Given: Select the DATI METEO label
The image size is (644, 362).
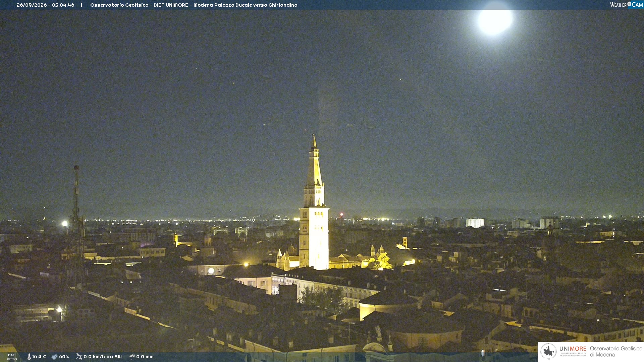Looking at the screenshot, I should (x=12, y=357).
